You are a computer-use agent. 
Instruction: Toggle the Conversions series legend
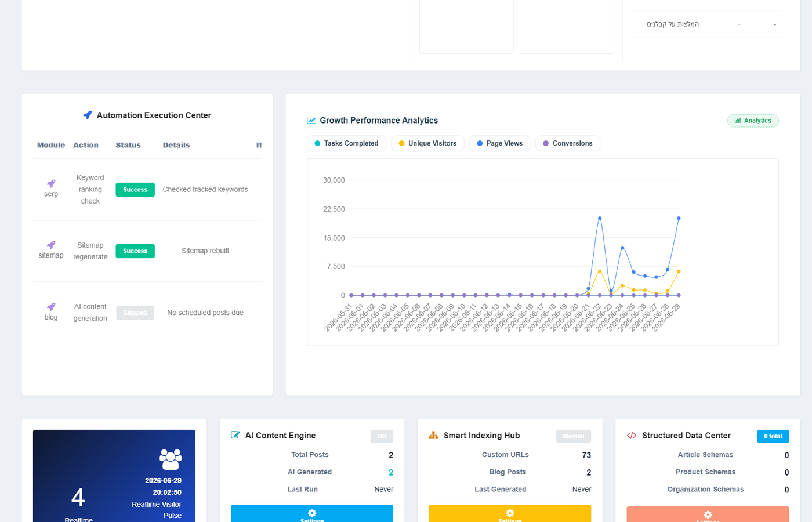point(567,143)
